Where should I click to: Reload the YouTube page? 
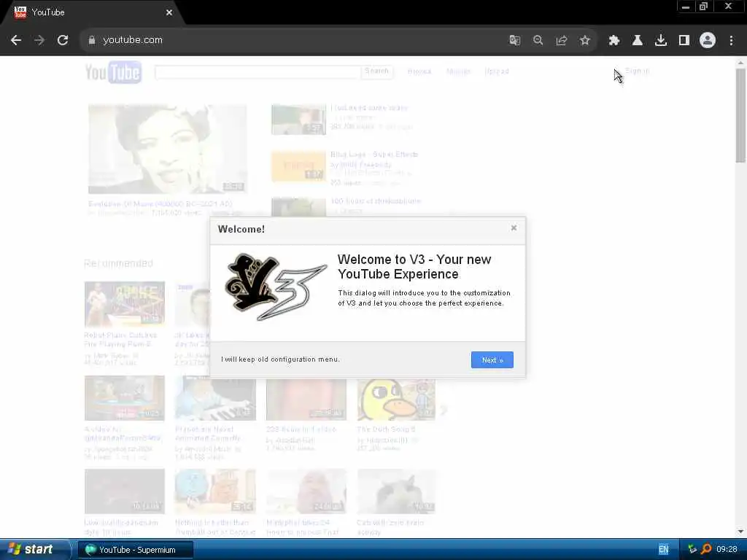coord(63,41)
